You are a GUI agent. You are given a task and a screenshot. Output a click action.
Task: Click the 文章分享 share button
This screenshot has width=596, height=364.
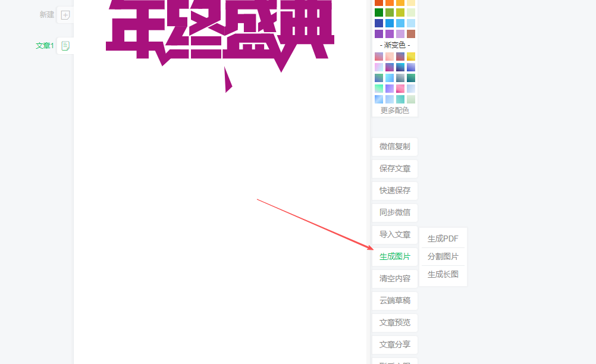coord(394,345)
